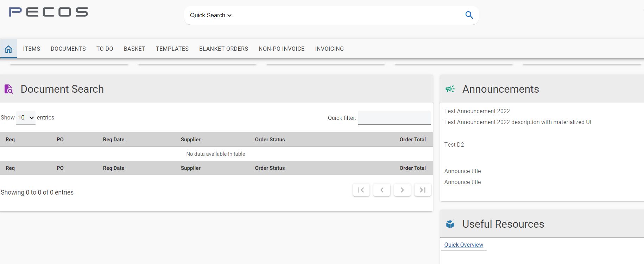This screenshot has width=644, height=264.
Task: Click the Announcements heading
Action: pos(501,89)
